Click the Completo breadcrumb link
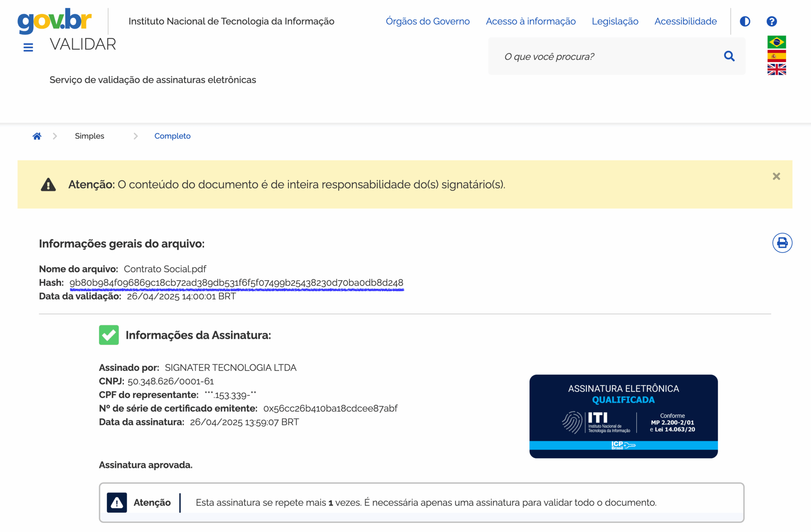This screenshot has height=532, width=811. tap(172, 135)
